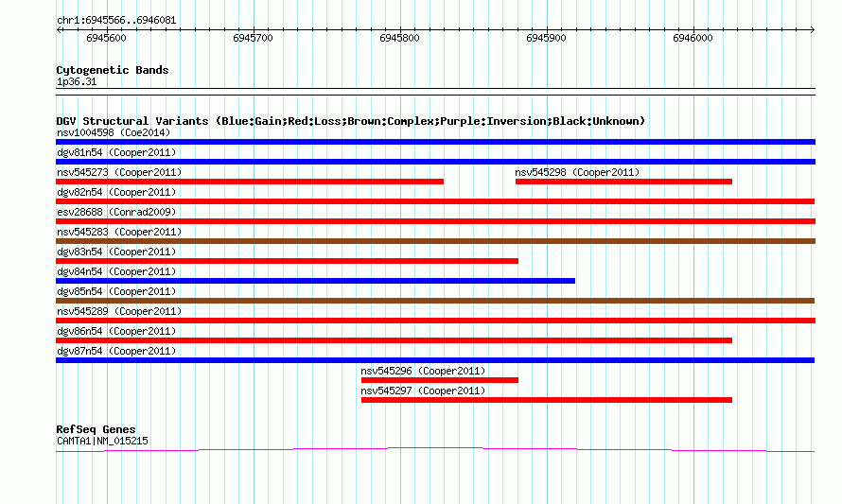
Task: Open the dgv81n54 (Cooper2011) label
Action: (x=116, y=152)
